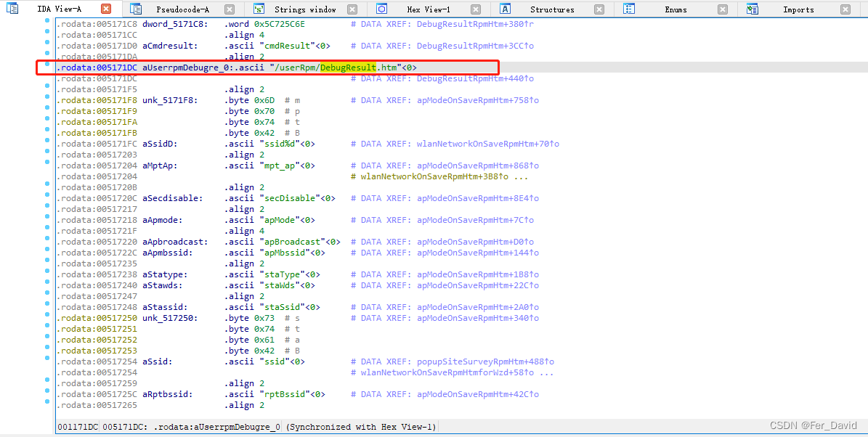Follow XREF DebugResultRpmHtm+380
This screenshot has height=437, width=868.
pyautogui.click(x=475, y=24)
